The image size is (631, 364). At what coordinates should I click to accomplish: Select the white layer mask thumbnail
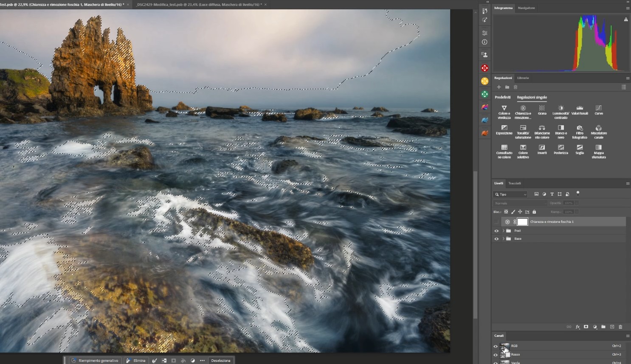click(522, 222)
